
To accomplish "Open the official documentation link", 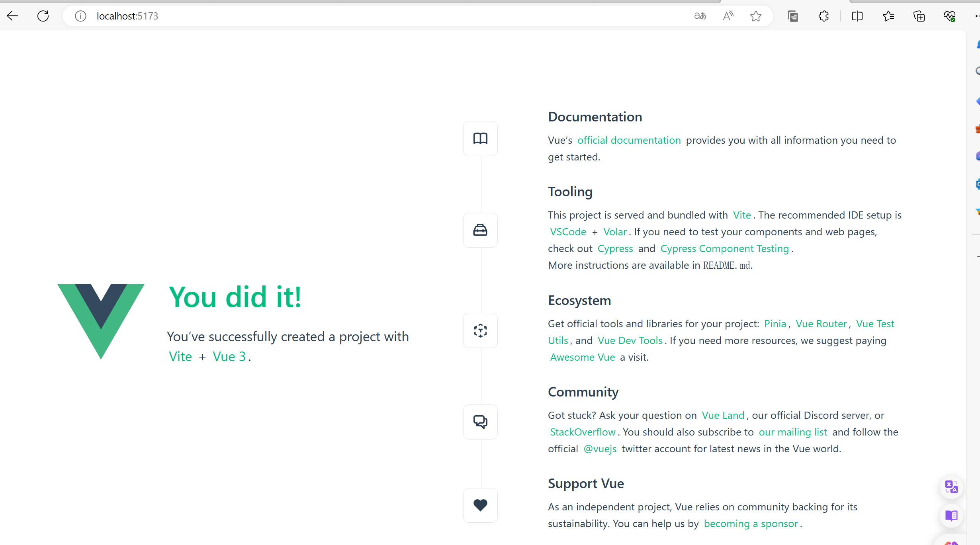I will [x=629, y=140].
